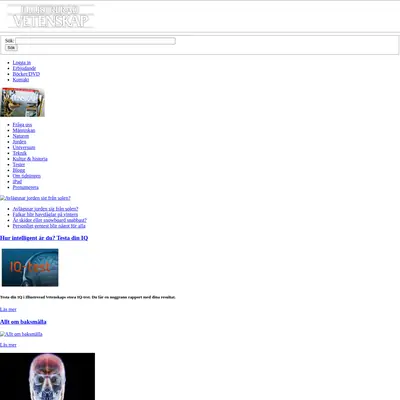Select Människan in the navigation list

(x=24, y=130)
